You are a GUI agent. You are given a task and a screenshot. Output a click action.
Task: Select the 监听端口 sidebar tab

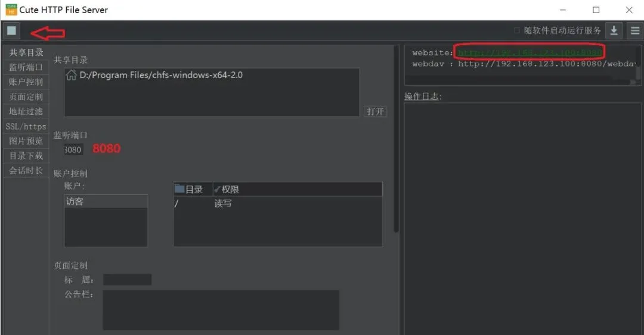pyautogui.click(x=26, y=67)
